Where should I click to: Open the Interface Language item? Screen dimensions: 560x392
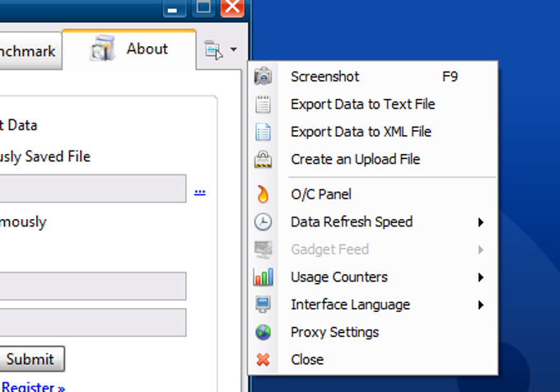tap(373, 305)
